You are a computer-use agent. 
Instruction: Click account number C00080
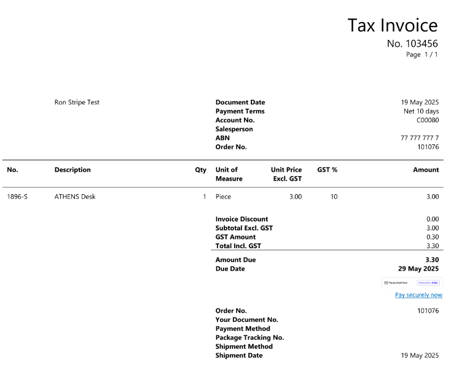[x=428, y=120]
